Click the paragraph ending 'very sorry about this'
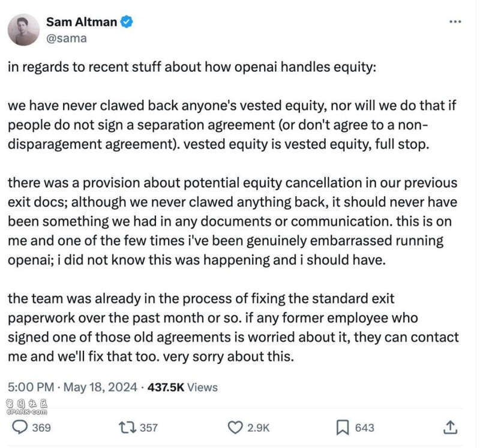480x448 pixels. tap(233, 327)
